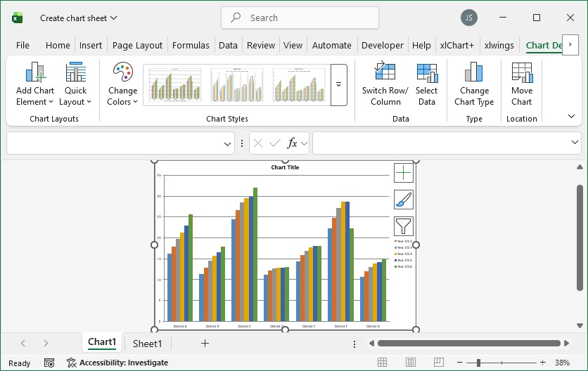
Task: Open the File tab
Action: (x=23, y=46)
